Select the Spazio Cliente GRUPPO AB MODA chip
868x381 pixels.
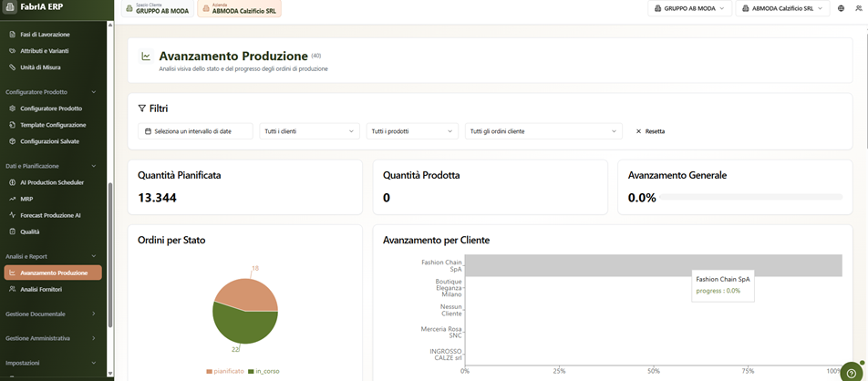158,9
